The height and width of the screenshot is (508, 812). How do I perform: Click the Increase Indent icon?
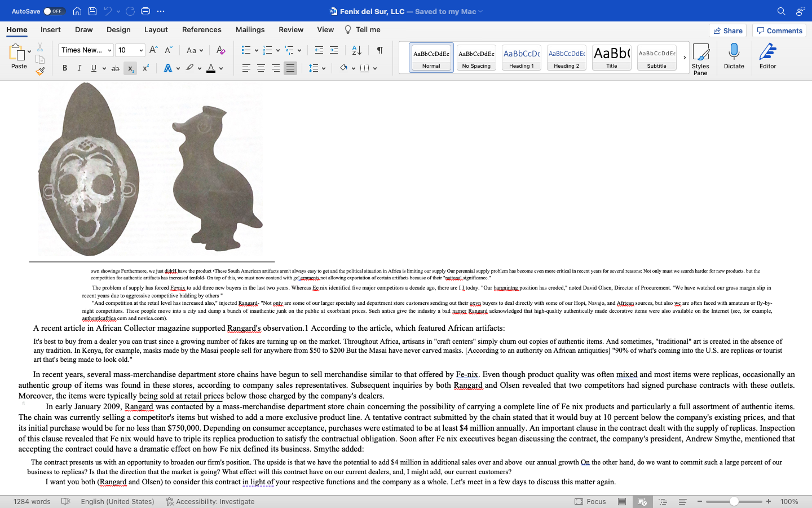coord(334,50)
